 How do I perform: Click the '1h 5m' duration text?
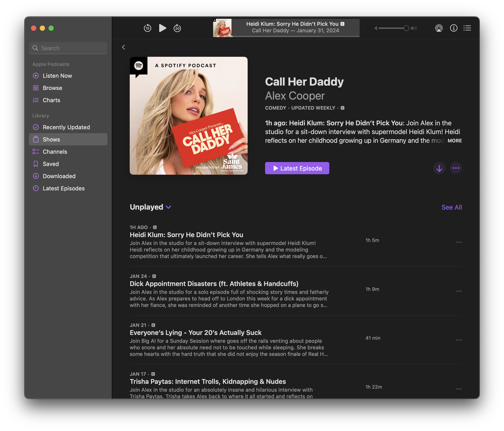[x=372, y=240]
